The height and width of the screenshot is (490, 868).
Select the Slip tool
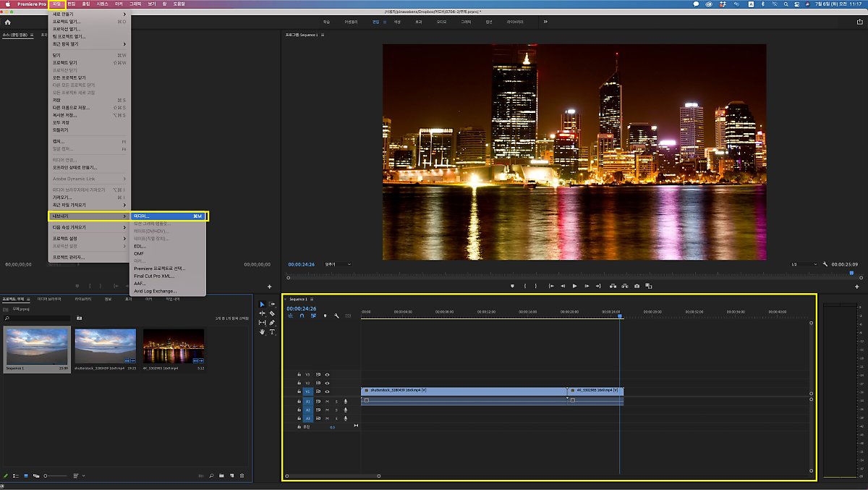263,323
